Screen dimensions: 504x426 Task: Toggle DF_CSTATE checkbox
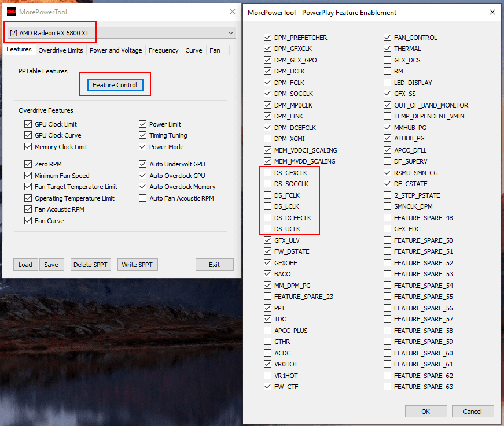click(x=387, y=184)
